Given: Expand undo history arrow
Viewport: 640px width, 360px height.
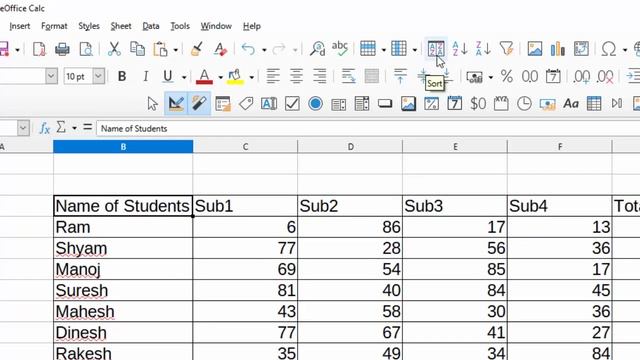Looking at the screenshot, I should (x=264, y=50).
